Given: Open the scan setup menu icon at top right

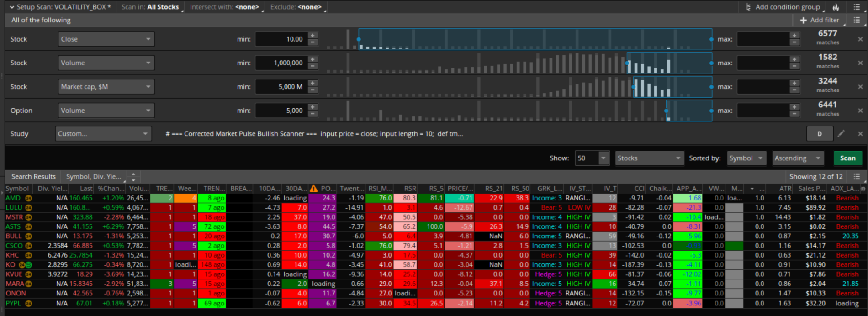Looking at the screenshot, I should point(857,7).
